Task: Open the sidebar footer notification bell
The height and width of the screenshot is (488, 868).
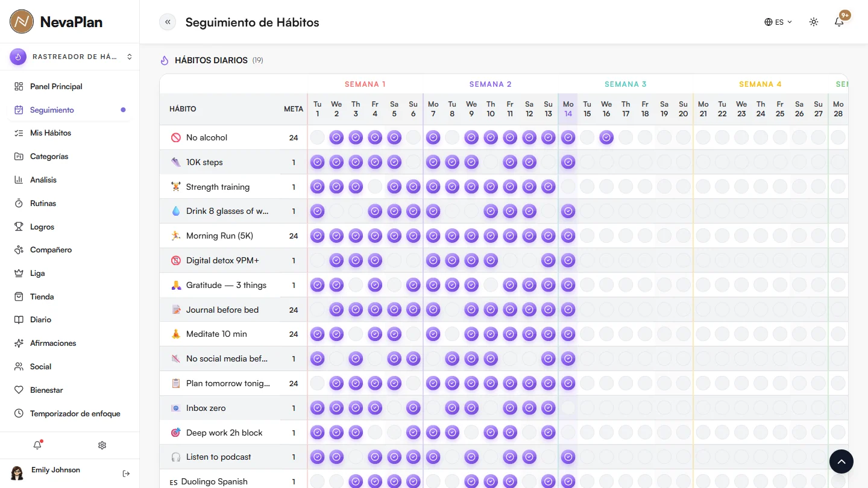Action: [x=37, y=445]
